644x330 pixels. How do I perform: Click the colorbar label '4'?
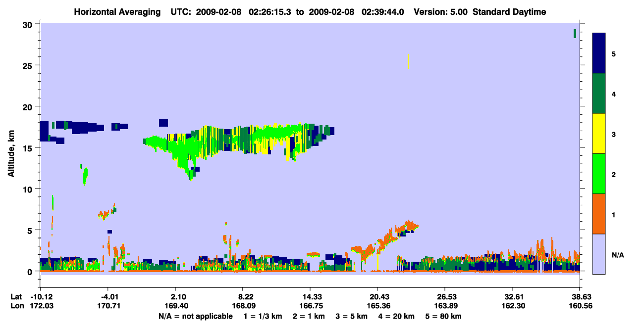[613, 94]
